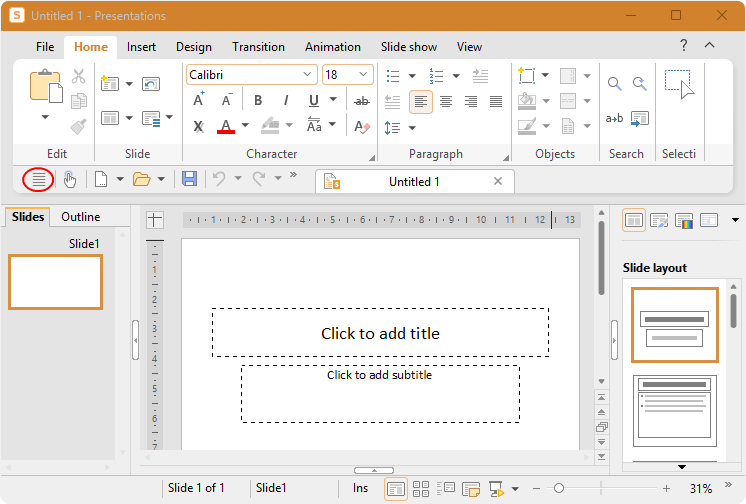Switch to the Animation ribbon tab
Viewport: 746px width, 504px height.
click(333, 47)
